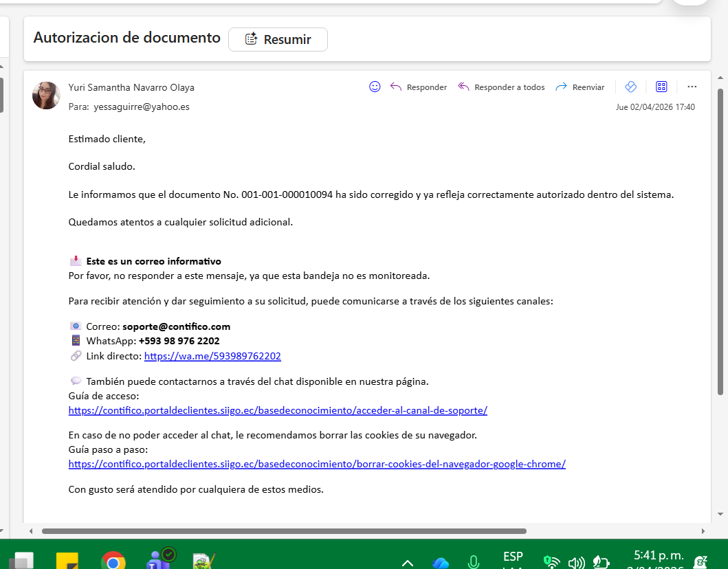Viewport: 728px width, 569px height.
Task: Open the acceder-al-canal-de-soporte guide link
Action: point(278,410)
